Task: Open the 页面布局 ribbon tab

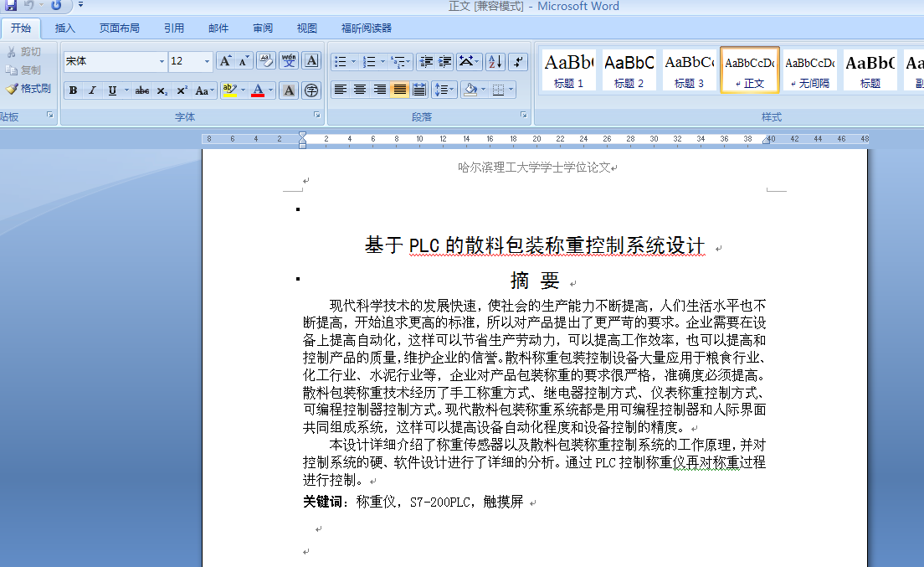Action: pos(119,28)
